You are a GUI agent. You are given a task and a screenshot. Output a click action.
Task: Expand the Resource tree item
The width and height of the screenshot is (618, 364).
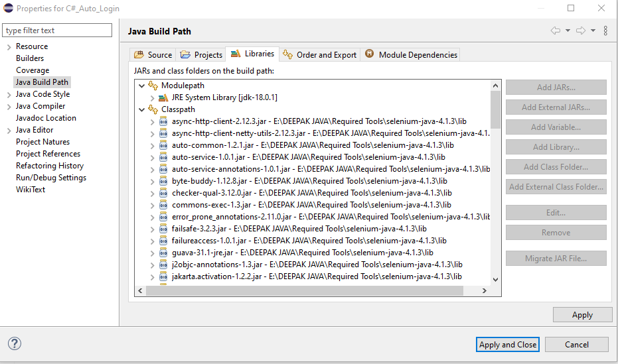point(9,47)
